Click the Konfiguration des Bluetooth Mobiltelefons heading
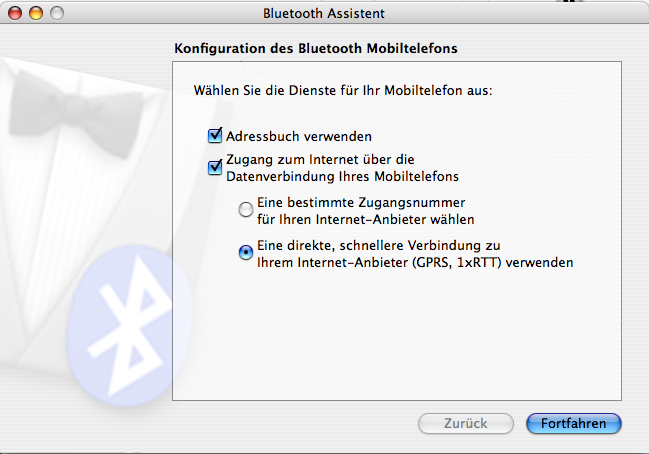Screen dimensions: 649x454 pyautogui.click(x=316, y=48)
